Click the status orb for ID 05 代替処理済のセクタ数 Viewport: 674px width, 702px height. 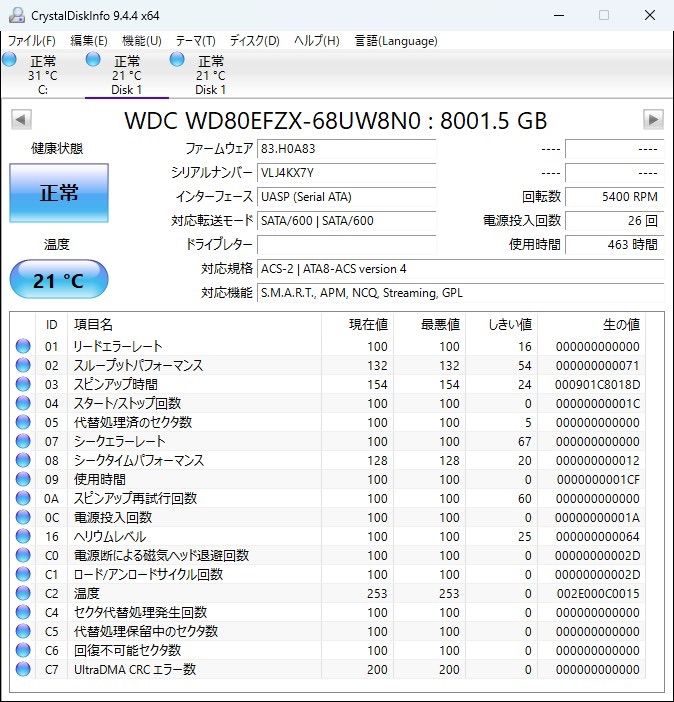(23, 422)
